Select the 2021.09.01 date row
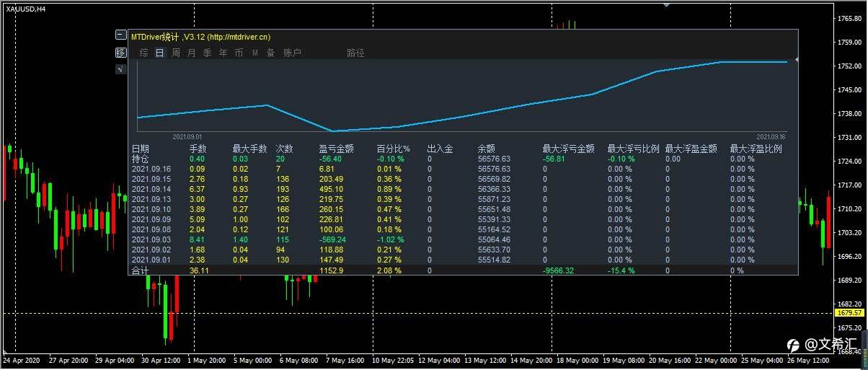 (x=463, y=260)
